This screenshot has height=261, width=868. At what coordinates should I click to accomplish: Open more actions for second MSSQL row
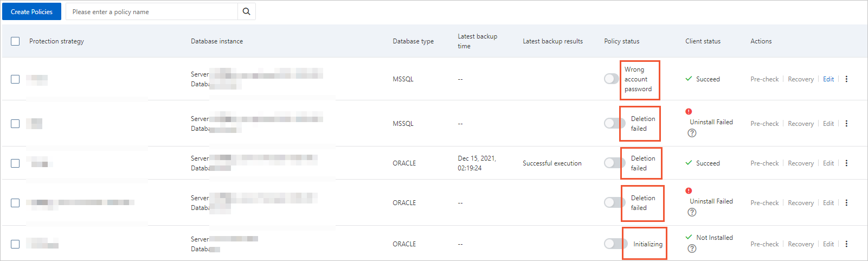click(x=846, y=124)
